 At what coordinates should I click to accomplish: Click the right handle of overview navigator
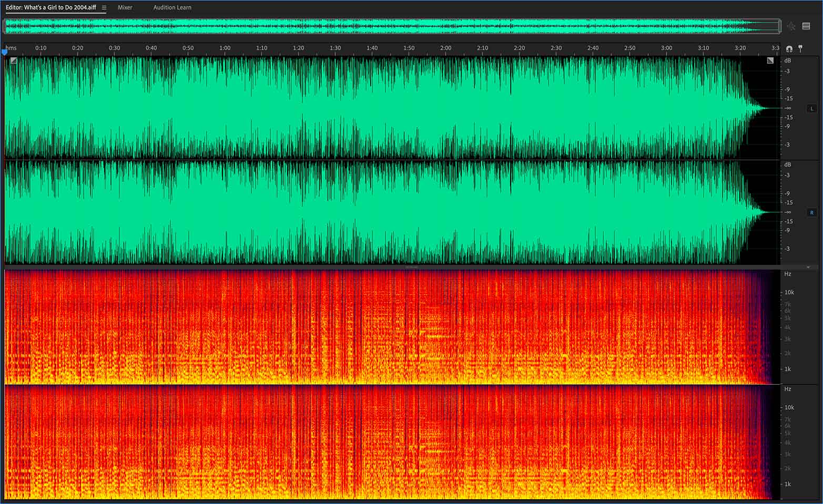tap(780, 26)
